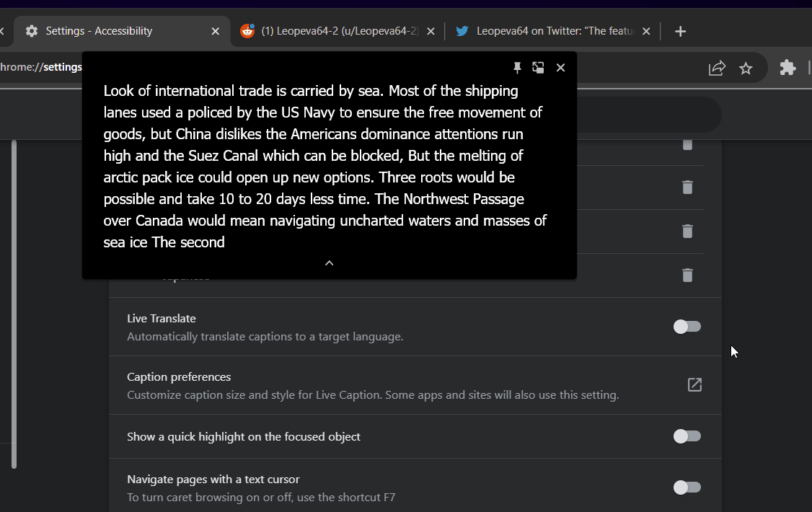Image resolution: width=812 pixels, height=512 pixels.
Task: Delete the Japanese caption language entry
Action: tap(687, 275)
